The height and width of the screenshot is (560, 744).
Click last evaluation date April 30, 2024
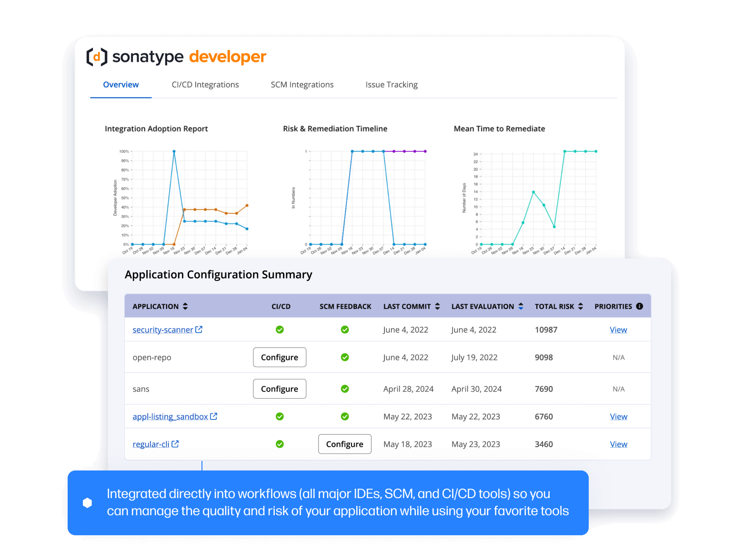pyautogui.click(x=476, y=389)
